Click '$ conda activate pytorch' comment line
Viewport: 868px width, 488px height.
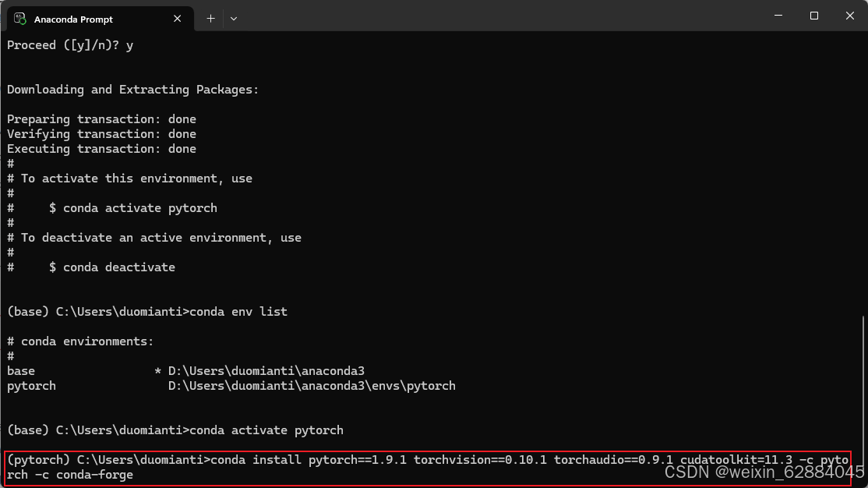112,208
